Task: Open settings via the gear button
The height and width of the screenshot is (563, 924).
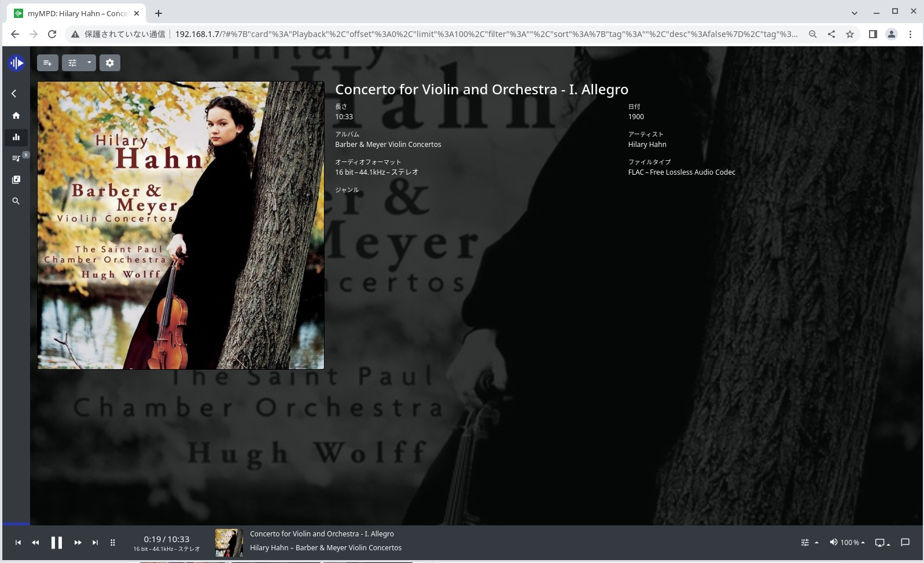Action: 110,63
